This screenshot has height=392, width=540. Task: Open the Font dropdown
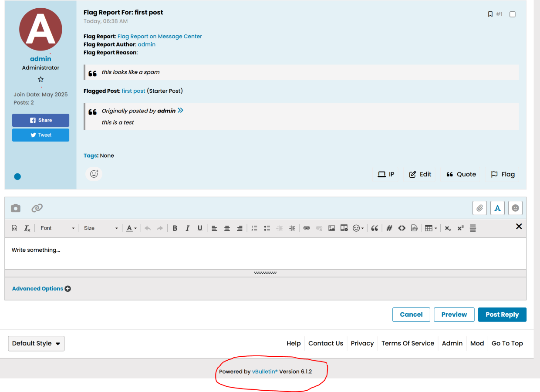point(57,228)
